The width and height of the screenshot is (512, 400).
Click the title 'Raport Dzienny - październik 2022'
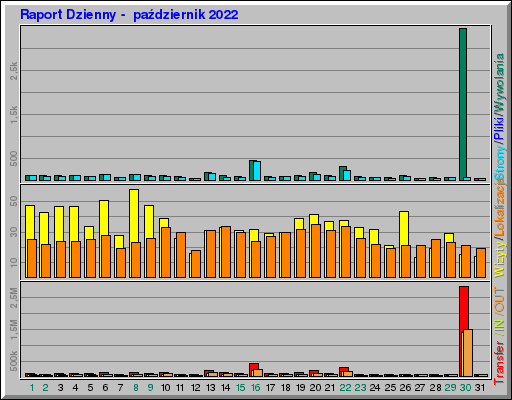tap(129, 15)
